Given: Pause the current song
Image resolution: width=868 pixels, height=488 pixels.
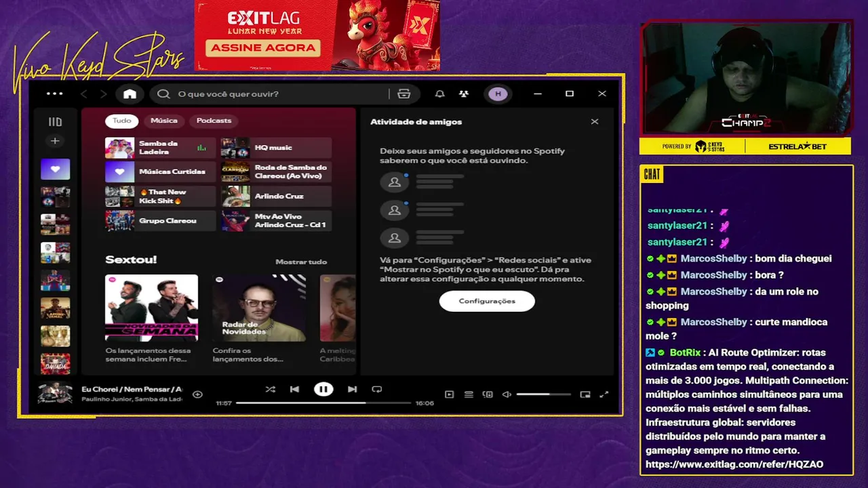Looking at the screenshot, I should pyautogui.click(x=323, y=389).
